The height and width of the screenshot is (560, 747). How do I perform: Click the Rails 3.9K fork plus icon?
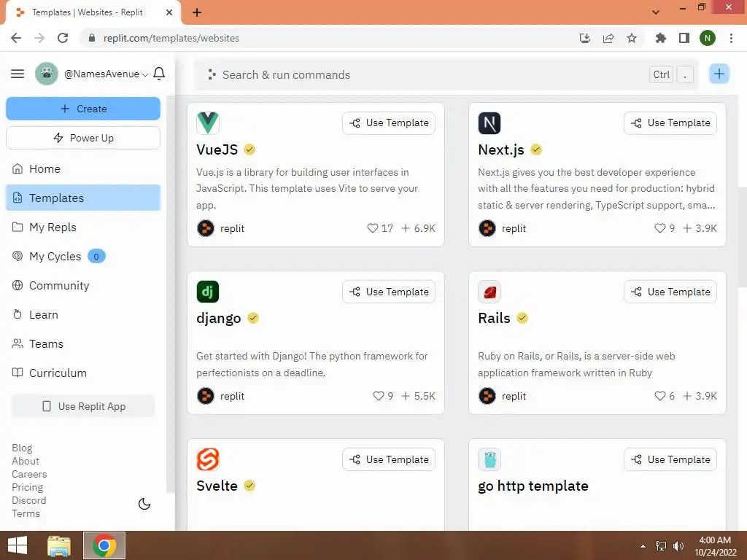(x=687, y=396)
